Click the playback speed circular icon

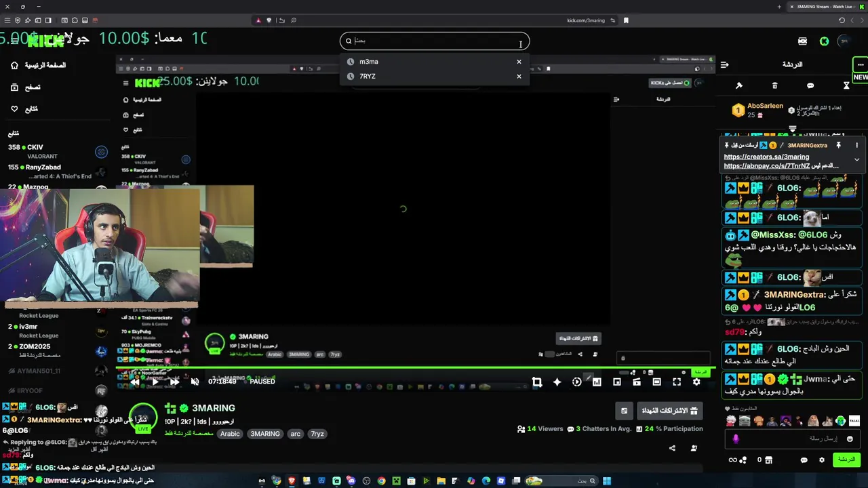(576, 382)
